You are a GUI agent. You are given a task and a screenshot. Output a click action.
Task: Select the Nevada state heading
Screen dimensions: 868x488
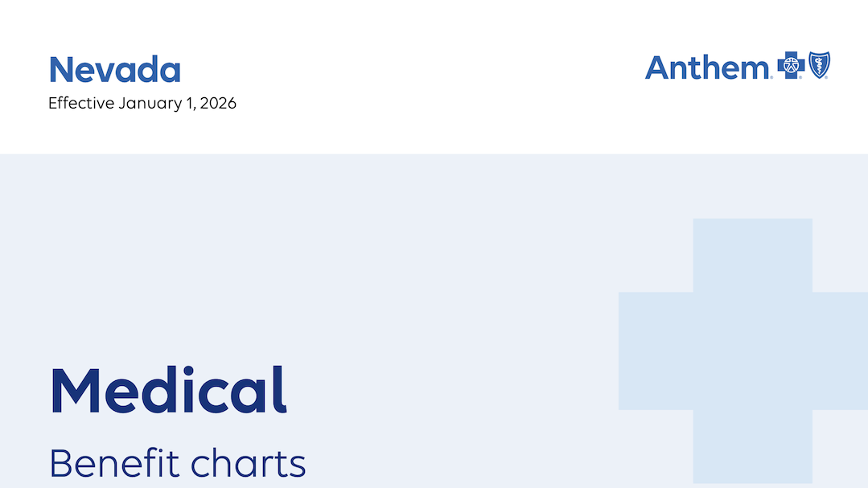pyautogui.click(x=114, y=70)
